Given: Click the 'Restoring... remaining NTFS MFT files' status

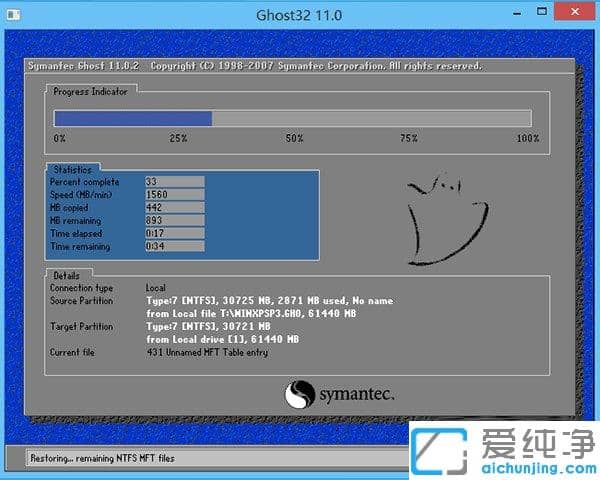Looking at the screenshot, I should point(103,458).
